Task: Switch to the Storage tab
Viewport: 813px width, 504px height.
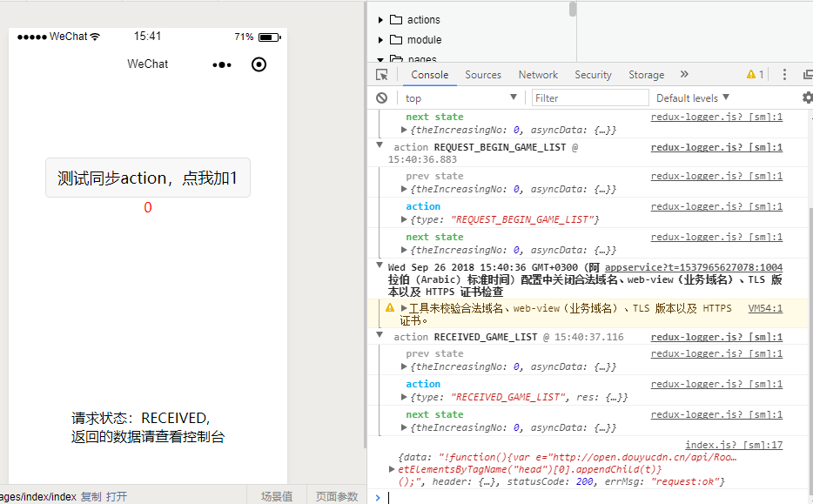Action: pos(647,75)
